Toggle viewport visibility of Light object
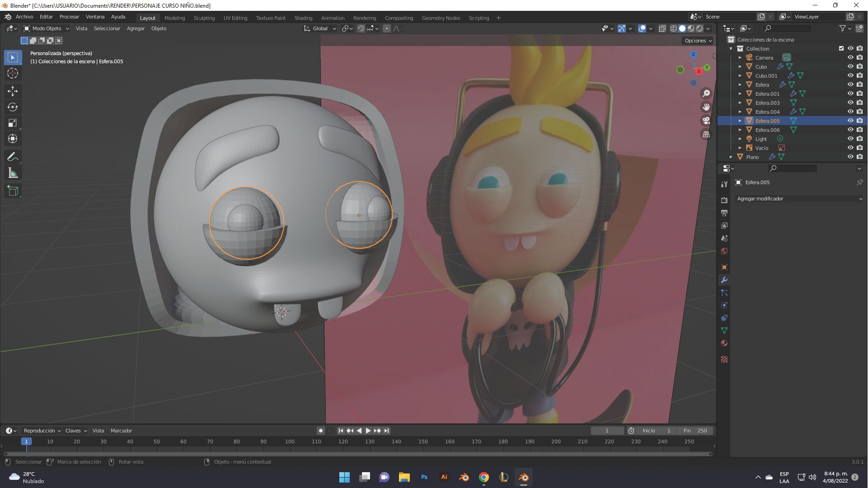 tap(850, 139)
